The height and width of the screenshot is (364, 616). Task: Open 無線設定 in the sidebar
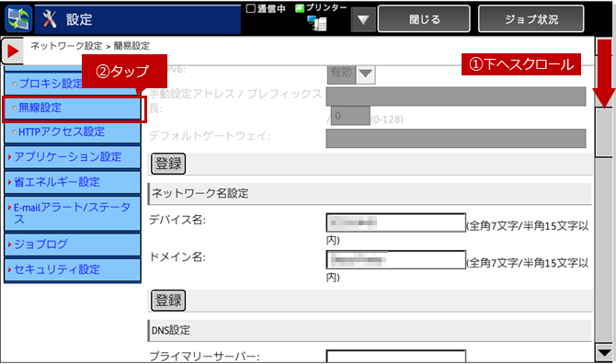pos(73,108)
